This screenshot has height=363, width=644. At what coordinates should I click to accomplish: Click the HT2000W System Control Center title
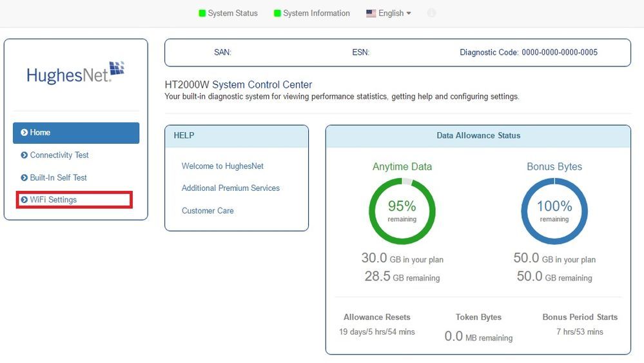239,84
